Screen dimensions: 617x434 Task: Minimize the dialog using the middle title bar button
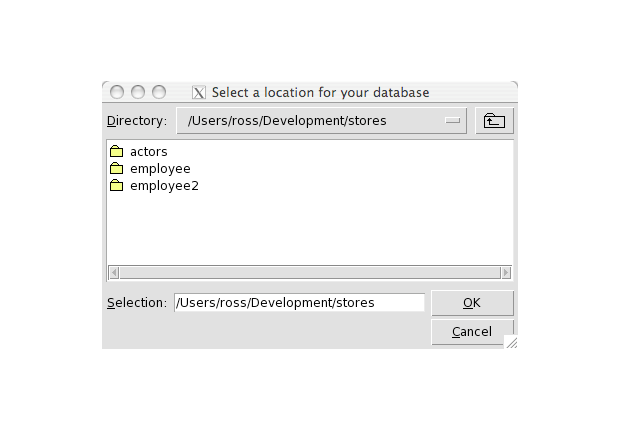[138, 92]
